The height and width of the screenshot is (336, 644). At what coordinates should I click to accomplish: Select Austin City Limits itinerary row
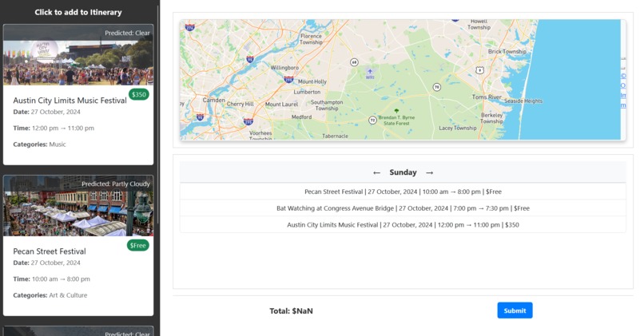[403, 225]
